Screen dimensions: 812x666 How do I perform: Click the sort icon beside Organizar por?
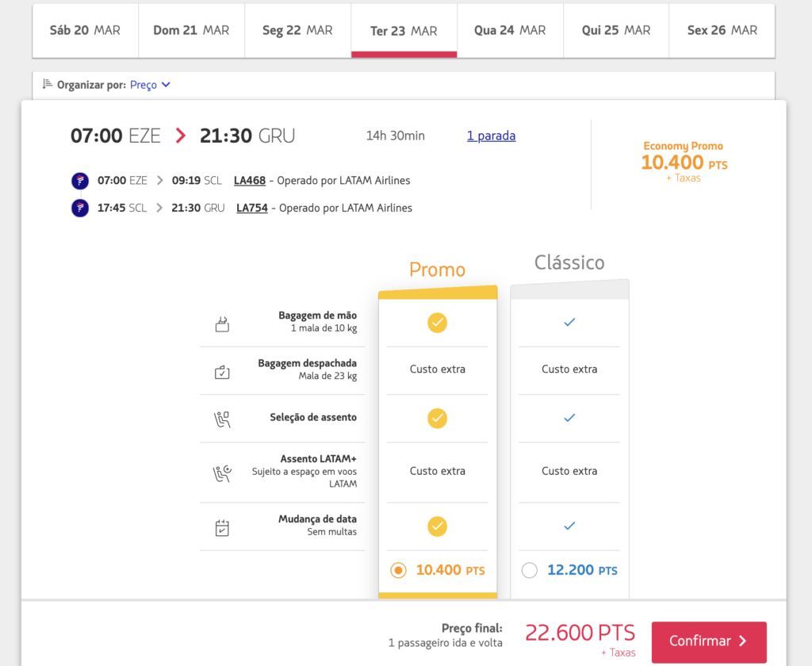pos(47,84)
